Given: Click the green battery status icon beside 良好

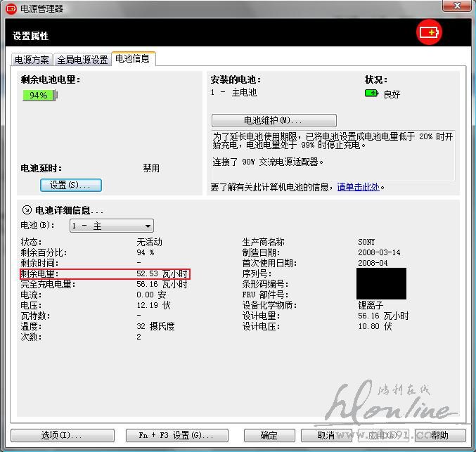Looking at the screenshot, I should pos(371,93).
